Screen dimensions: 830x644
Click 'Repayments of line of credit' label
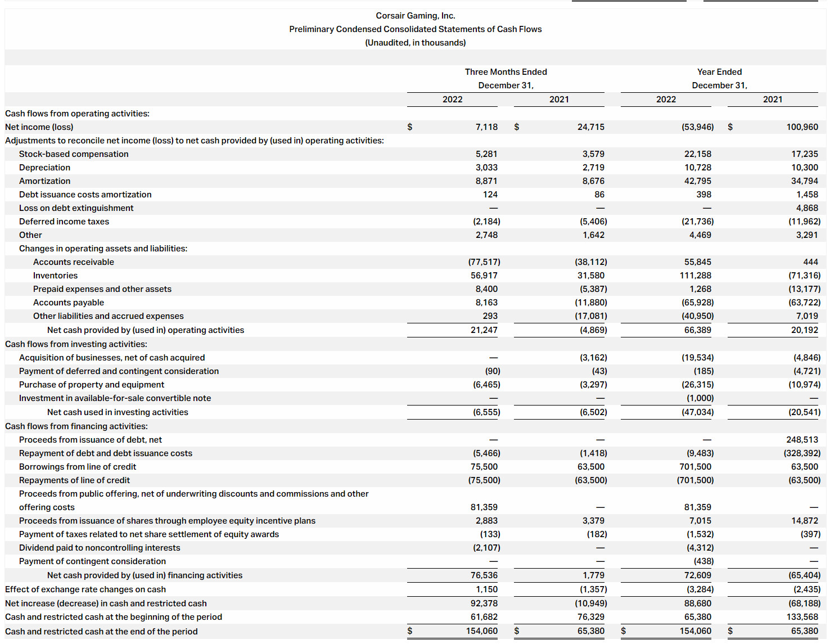pos(74,480)
